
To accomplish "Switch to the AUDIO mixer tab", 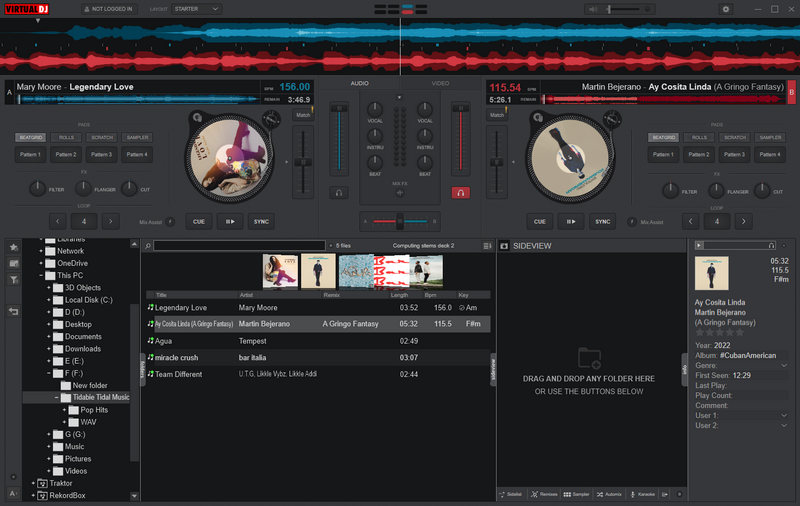I will 360,83.
